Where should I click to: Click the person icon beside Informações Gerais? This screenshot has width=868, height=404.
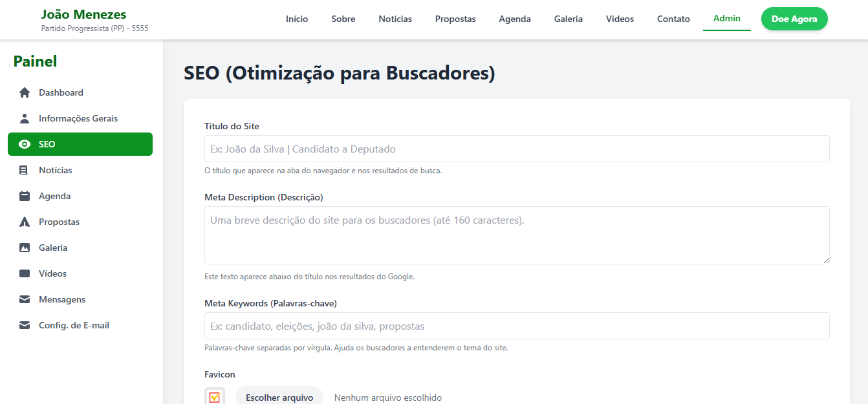coord(25,118)
